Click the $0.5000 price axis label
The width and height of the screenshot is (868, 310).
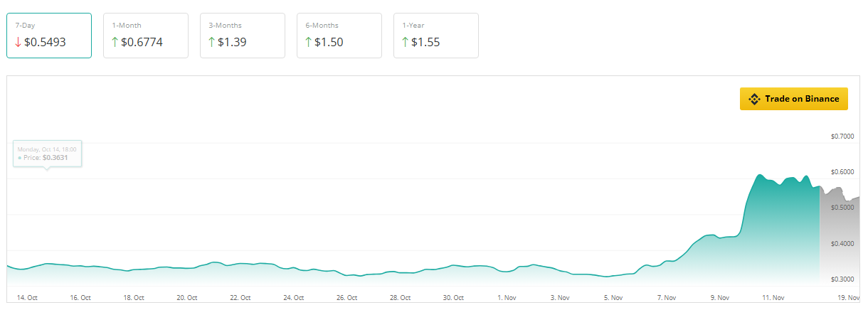point(842,208)
